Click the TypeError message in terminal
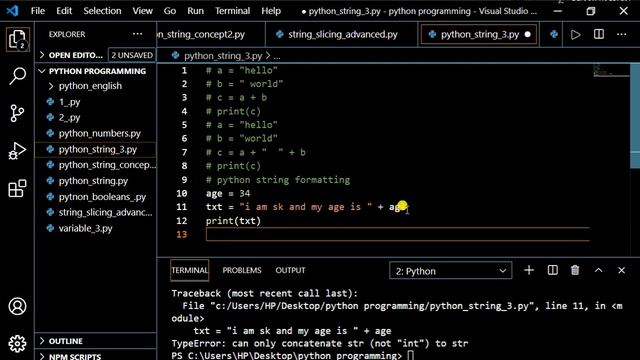The width and height of the screenshot is (640, 360). point(320,343)
